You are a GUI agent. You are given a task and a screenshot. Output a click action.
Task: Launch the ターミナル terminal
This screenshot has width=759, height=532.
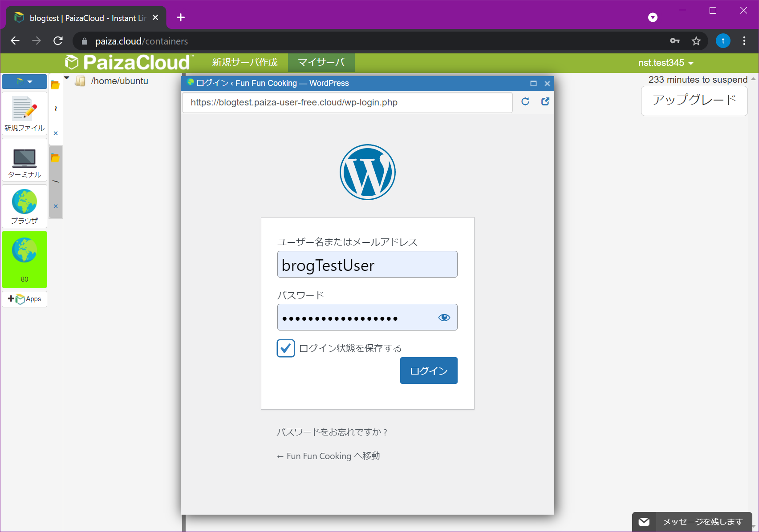[24, 160]
